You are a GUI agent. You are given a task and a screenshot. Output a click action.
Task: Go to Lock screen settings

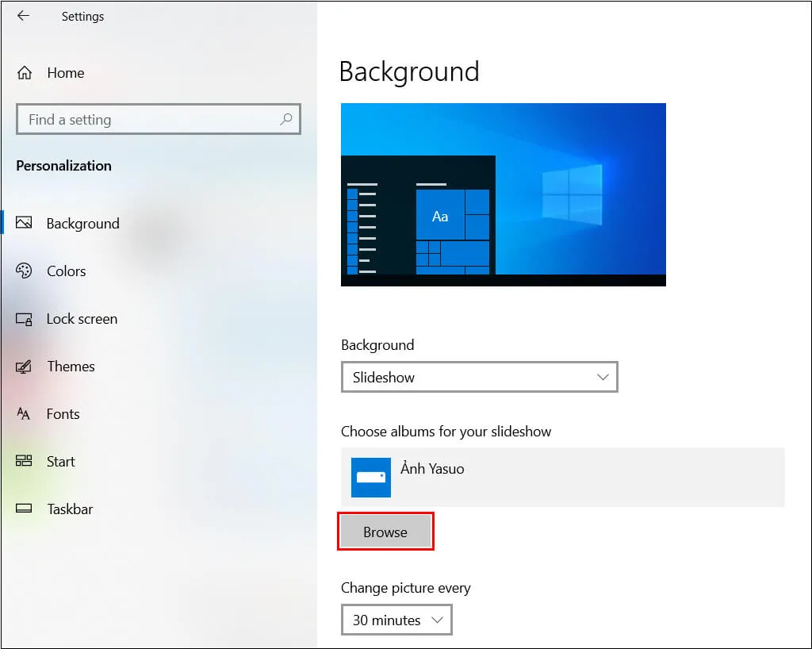point(82,319)
